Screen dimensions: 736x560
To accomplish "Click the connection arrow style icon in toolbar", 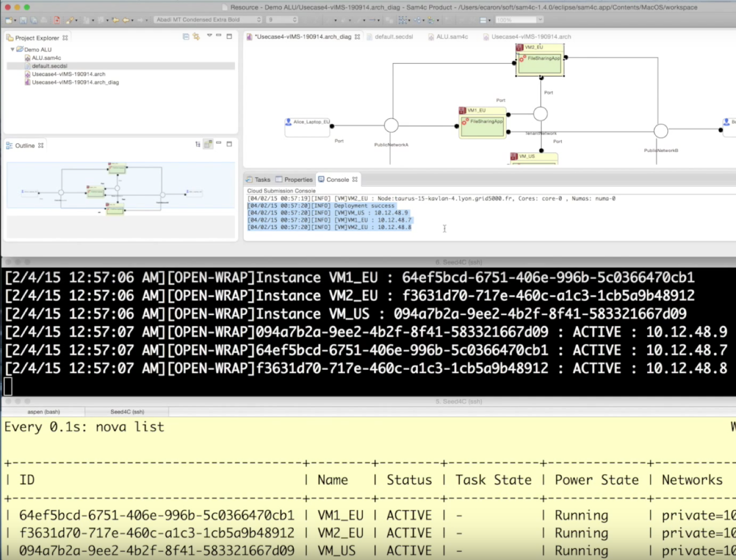I will coord(371,20).
